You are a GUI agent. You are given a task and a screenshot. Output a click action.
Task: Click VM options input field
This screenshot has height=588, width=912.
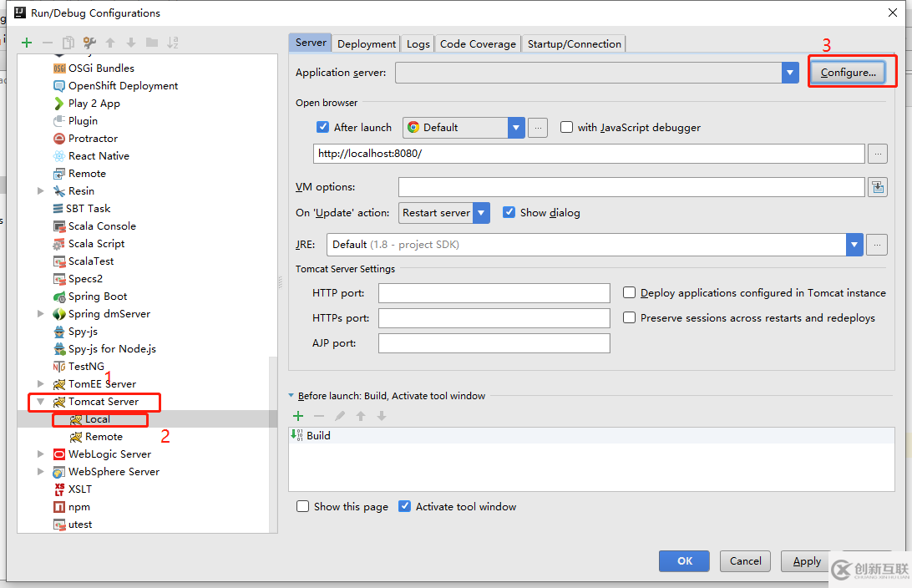tap(631, 187)
